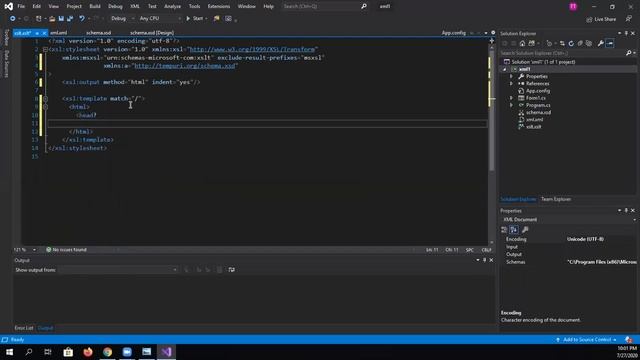The width and height of the screenshot is (640, 360).
Task: Click the Pending Changes Filter icon
Action: click(x=549, y=43)
